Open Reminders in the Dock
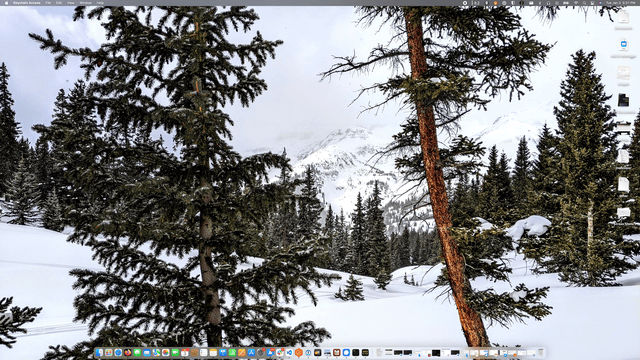This screenshot has width=640, height=360. coord(204,352)
